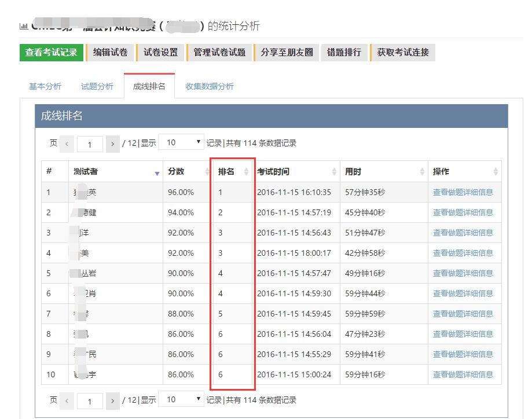Open 查看做题详细信息 for row 8
The height and width of the screenshot is (419, 532).
pos(463,334)
